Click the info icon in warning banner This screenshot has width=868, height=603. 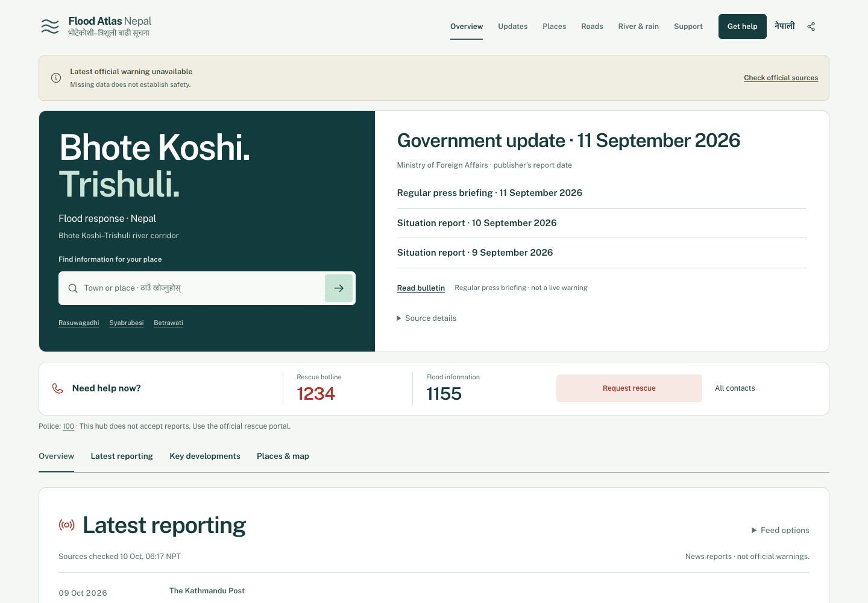(x=56, y=78)
